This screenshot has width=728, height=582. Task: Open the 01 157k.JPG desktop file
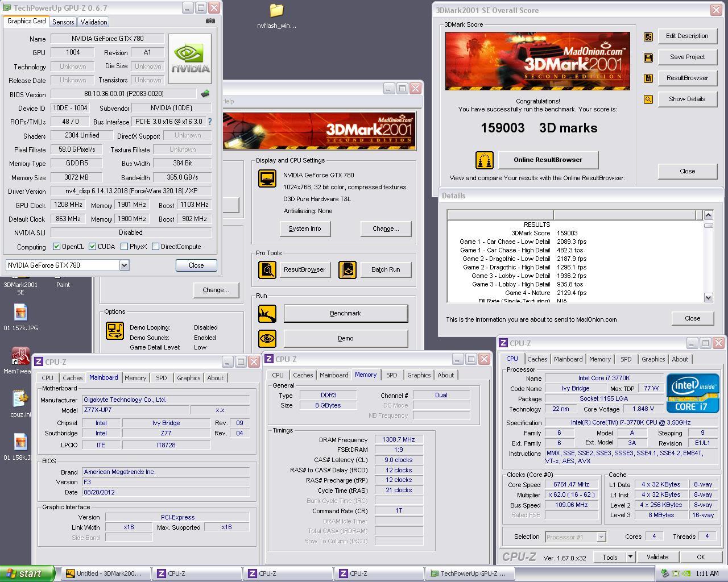tap(20, 317)
